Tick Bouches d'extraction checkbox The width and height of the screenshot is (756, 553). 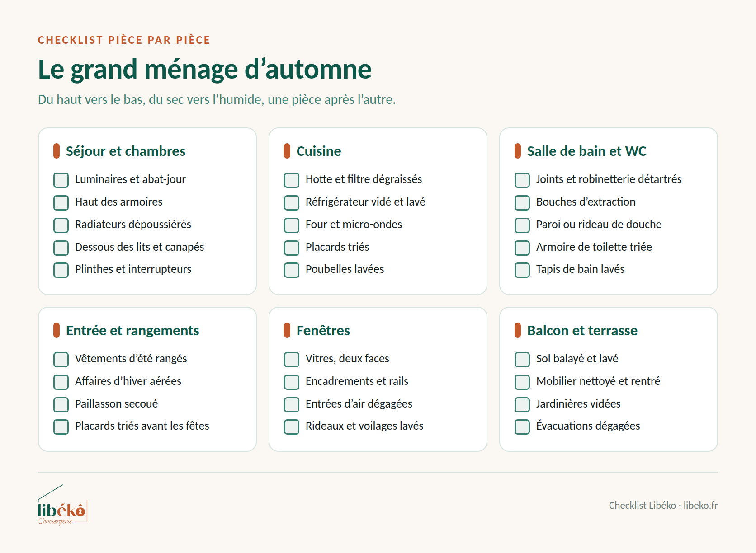522,202
